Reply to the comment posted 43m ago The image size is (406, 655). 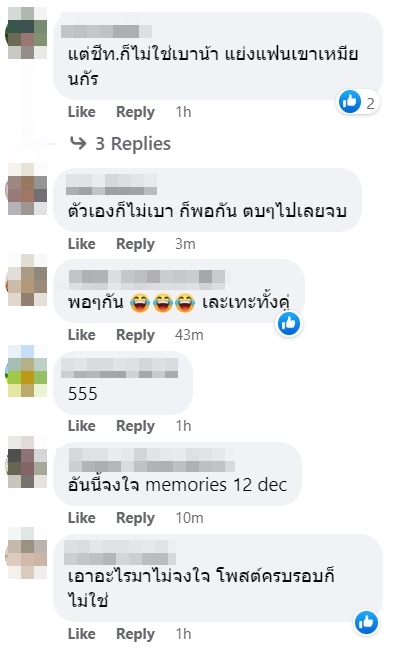[x=135, y=335]
